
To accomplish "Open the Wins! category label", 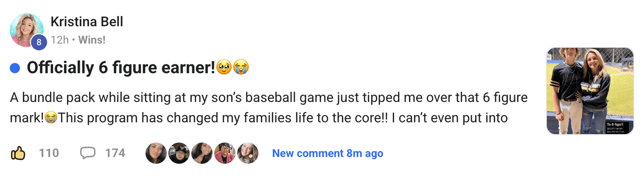I will point(92,40).
